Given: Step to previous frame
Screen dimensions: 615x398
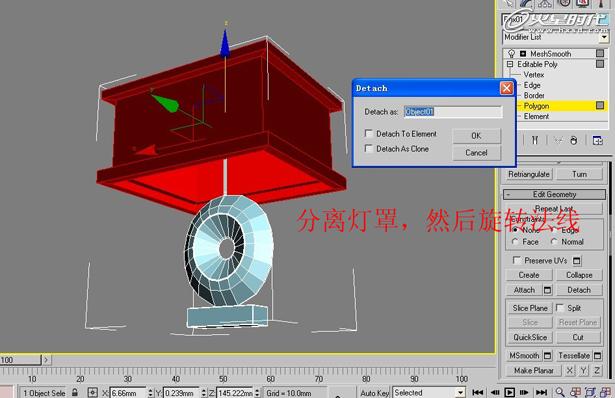Looking at the screenshot, I should 495,392.
